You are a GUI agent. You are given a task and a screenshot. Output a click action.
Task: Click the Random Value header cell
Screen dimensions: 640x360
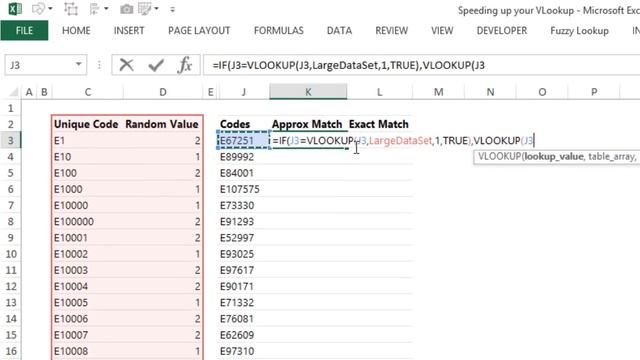[x=163, y=124]
